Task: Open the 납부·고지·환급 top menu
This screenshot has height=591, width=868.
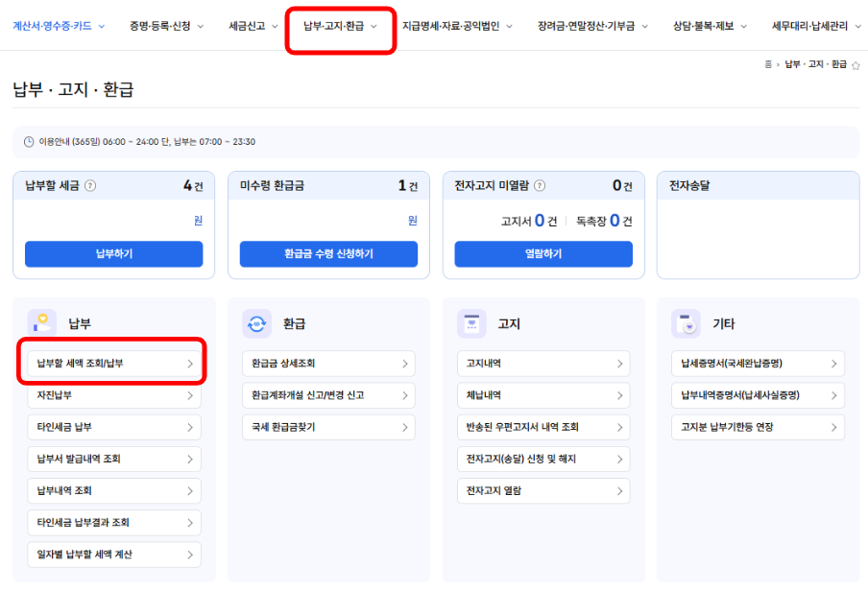Action: pyautogui.click(x=340, y=26)
